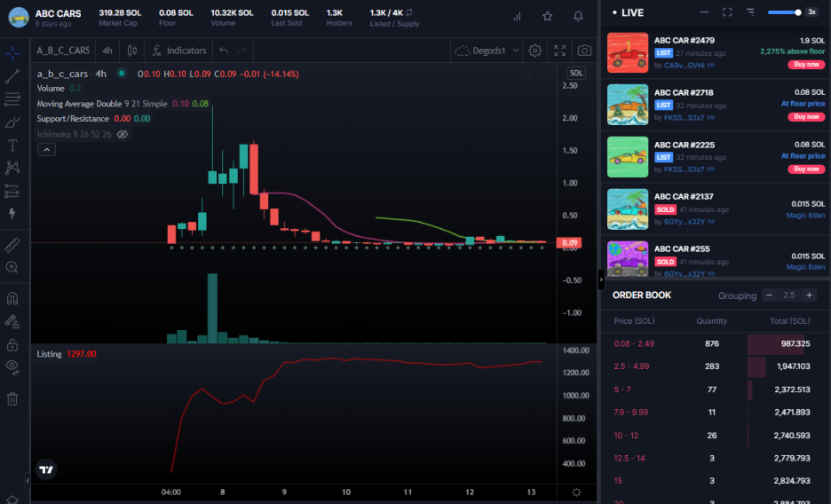Select the crosshair cursor tool
The height and width of the screenshot is (504, 831).
(12, 53)
